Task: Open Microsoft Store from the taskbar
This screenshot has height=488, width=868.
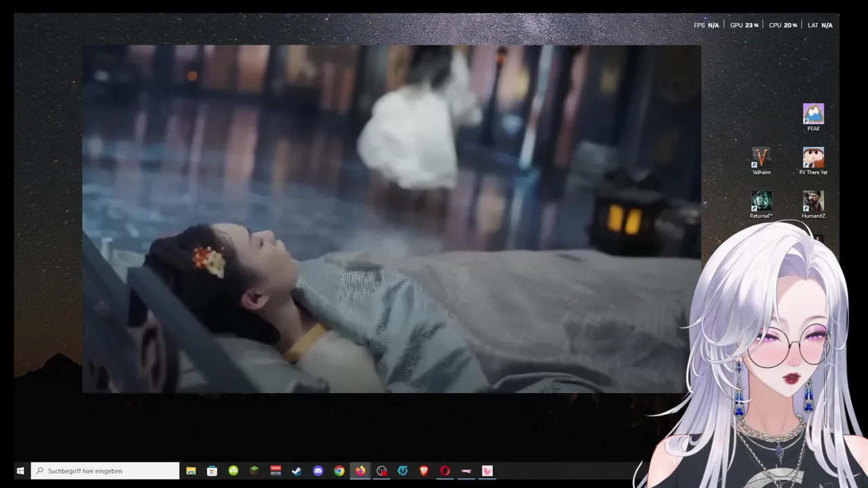Action: coord(212,471)
